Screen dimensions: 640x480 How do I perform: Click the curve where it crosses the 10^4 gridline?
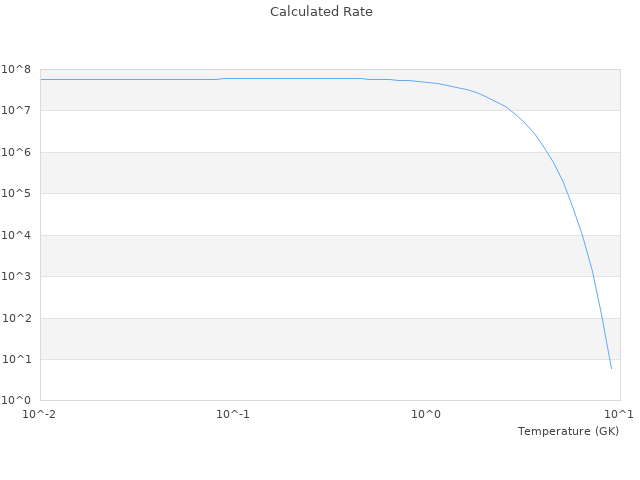tap(582, 235)
